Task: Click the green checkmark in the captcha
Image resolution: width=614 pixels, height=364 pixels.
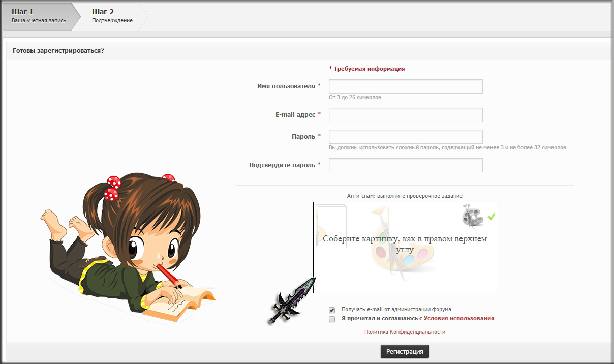Action: pyautogui.click(x=492, y=217)
